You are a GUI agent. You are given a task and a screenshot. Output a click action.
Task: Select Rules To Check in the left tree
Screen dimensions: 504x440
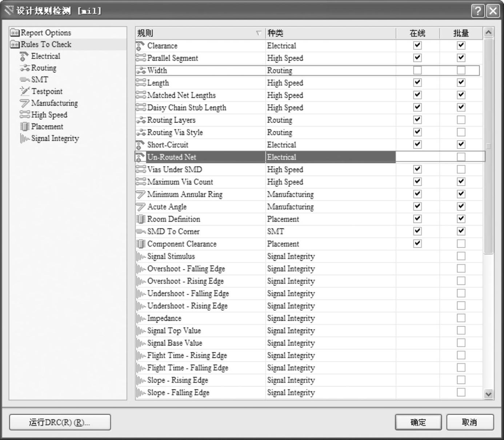click(46, 44)
